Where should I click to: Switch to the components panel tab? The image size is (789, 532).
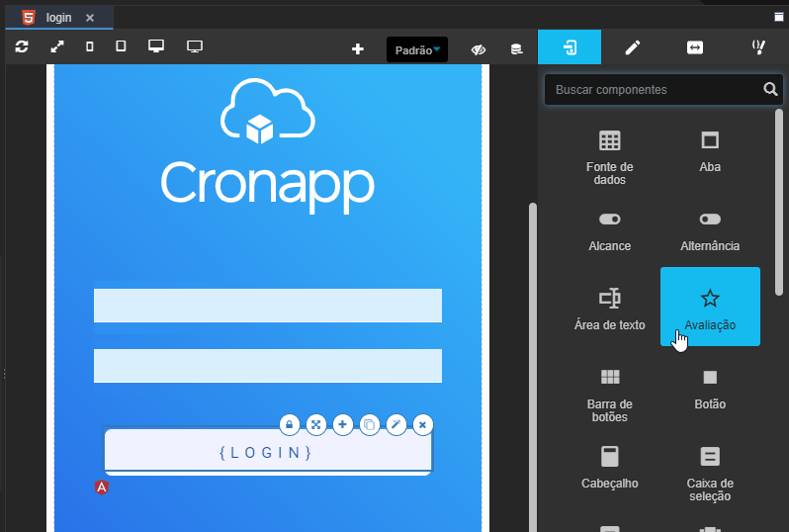[x=570, y=47]
